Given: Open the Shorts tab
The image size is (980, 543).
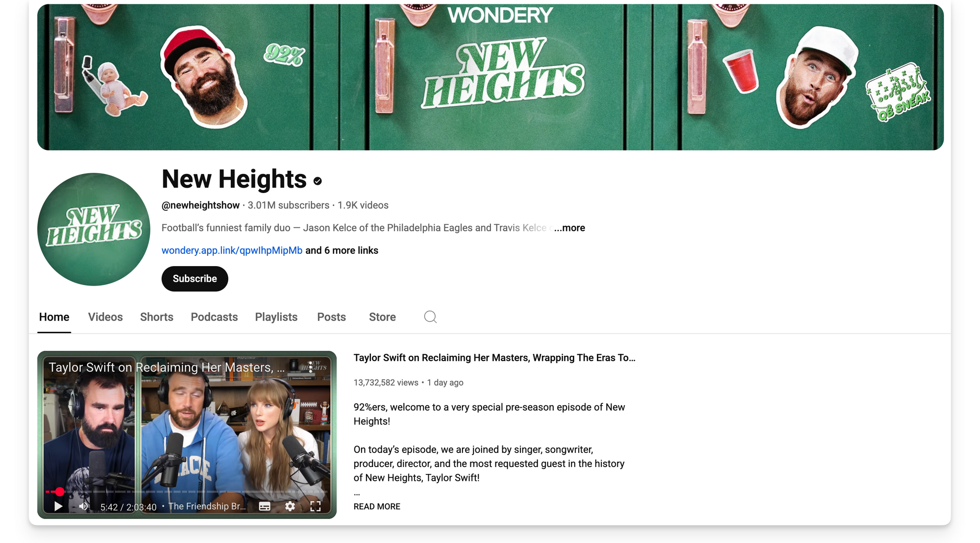Looking at the screenshot, I should [157, 317].
